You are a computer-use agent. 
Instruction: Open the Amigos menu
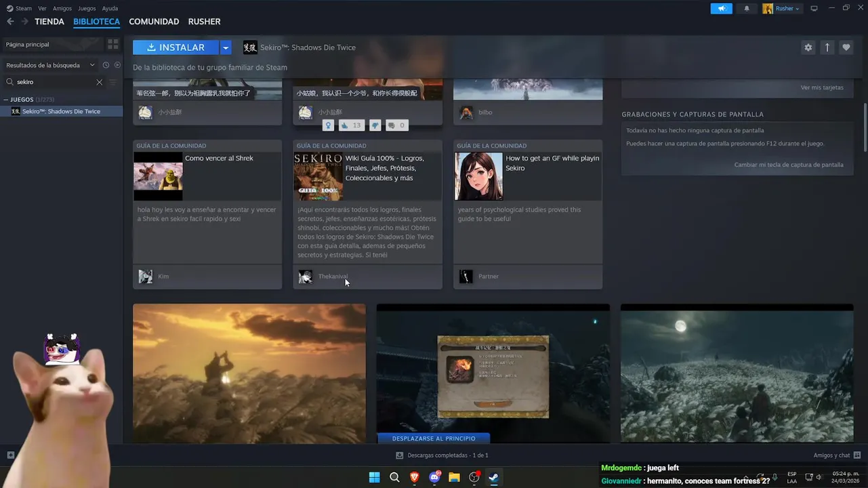62,8
